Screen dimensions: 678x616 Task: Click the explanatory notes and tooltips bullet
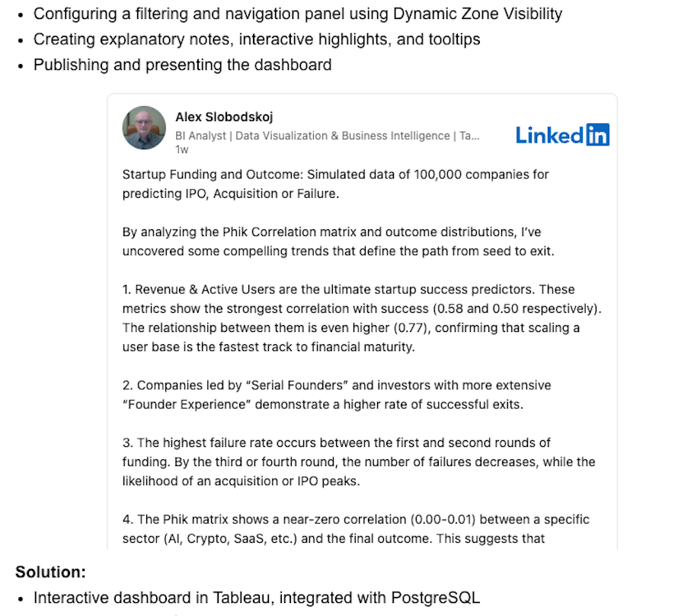tap(257, 39)
